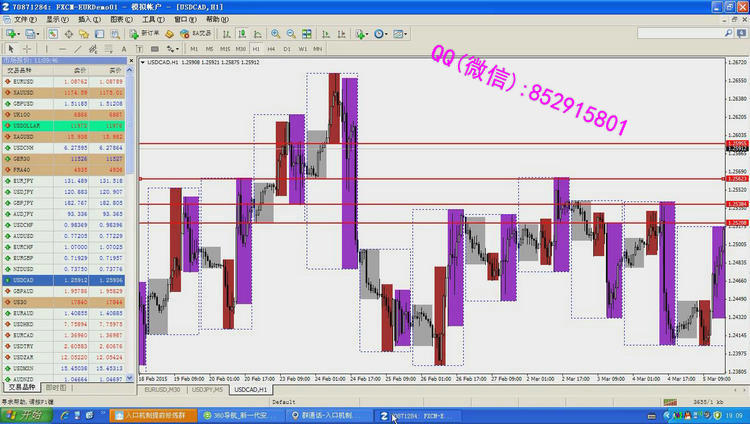The image size is (750, 424).
Task: Select the arrow cursor tool
Action: tap(10, 48)
